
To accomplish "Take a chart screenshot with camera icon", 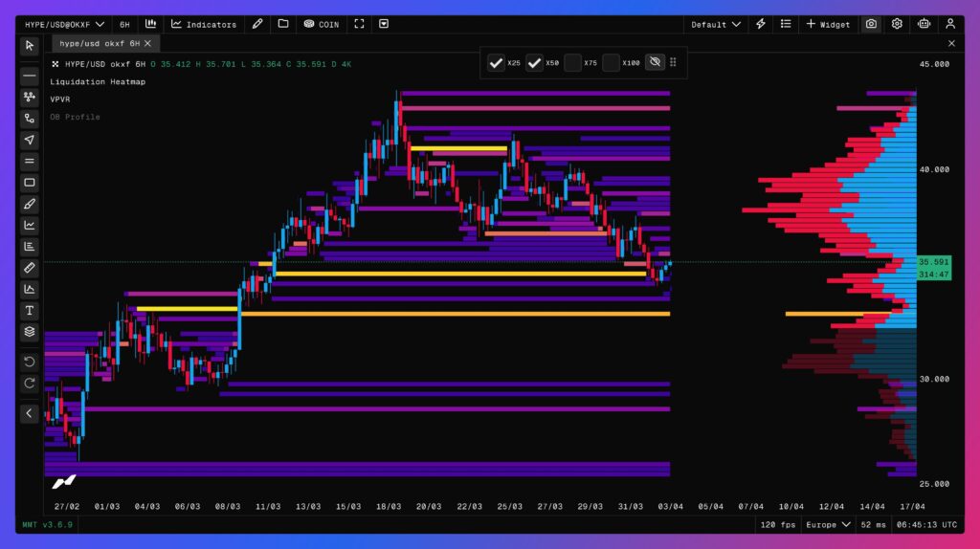I will [871, 24].
